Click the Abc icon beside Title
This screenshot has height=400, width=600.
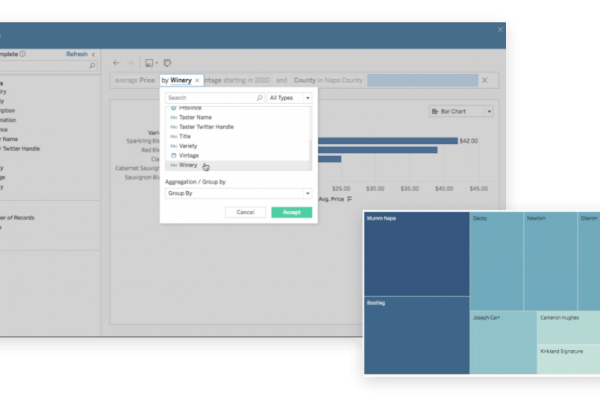pos(173,137)
